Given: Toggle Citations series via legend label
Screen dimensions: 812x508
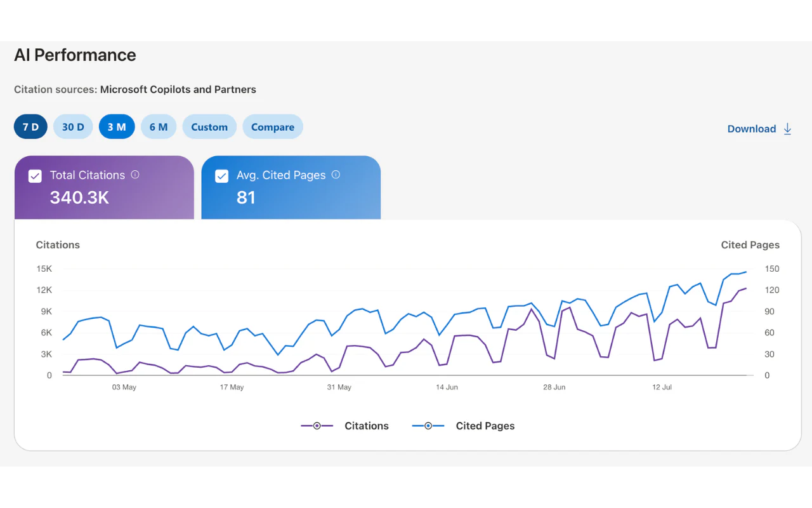Looking at the screenshot, I should (367, 426).
